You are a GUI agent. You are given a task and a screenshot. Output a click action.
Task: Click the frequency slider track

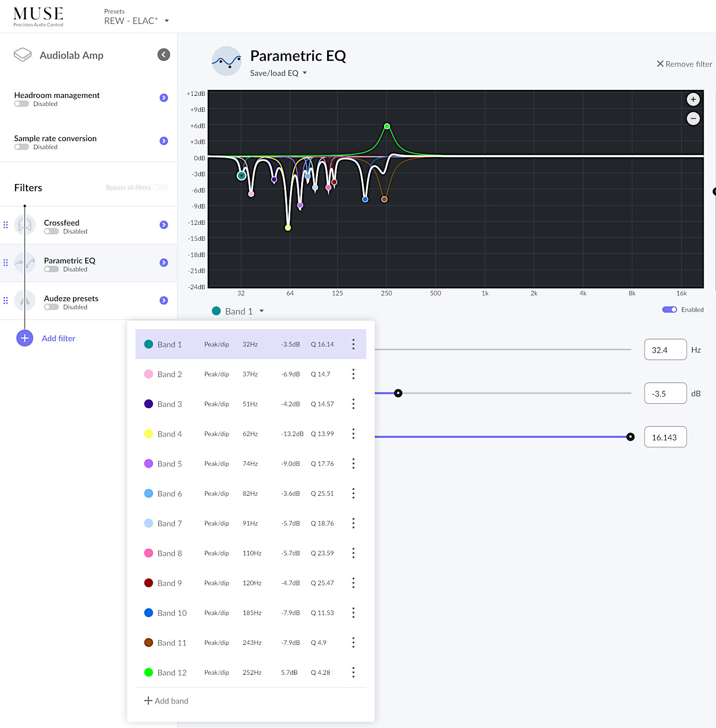pyautogui.click(x=503, y=350)
